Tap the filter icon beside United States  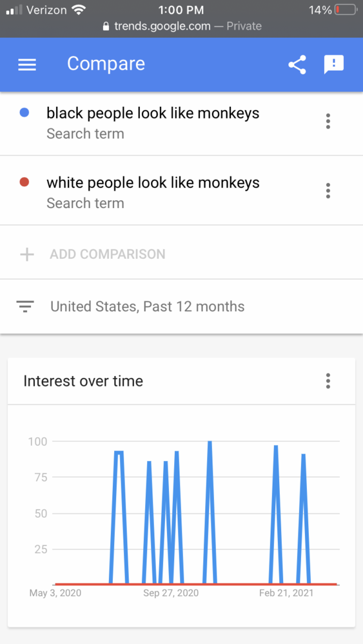pyautogui.click(x=25, y=307)
